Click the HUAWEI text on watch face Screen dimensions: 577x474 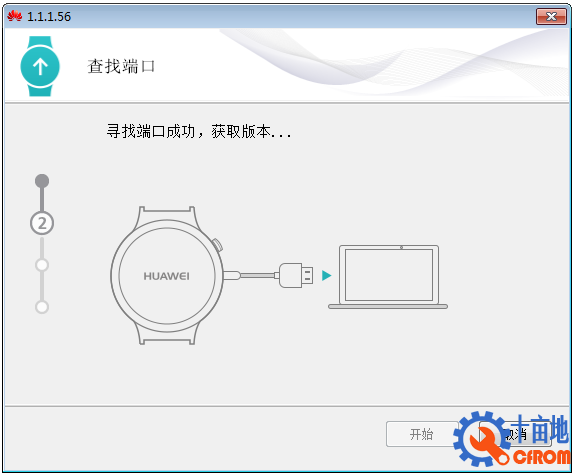point(166,276)
